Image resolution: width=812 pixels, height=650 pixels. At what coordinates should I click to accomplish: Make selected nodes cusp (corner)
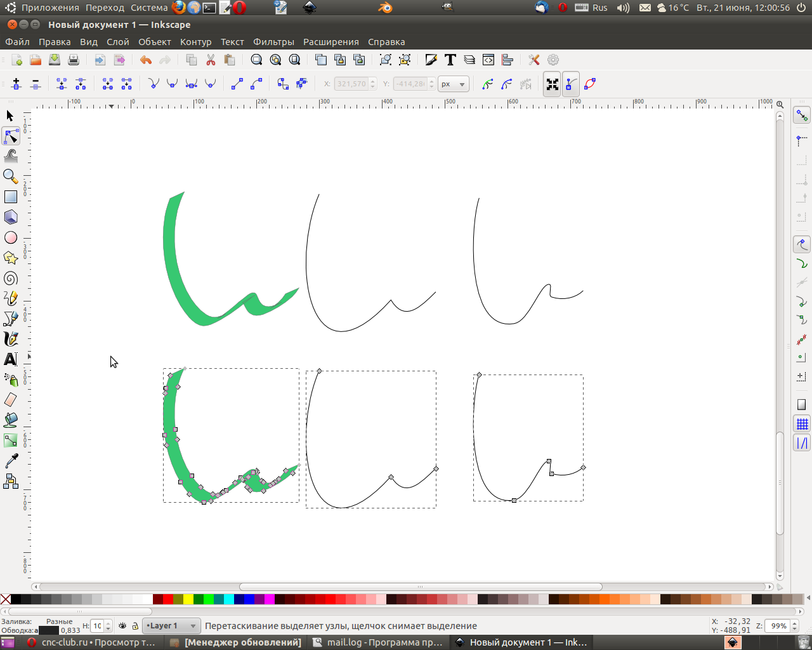click(x=153, y=84)
